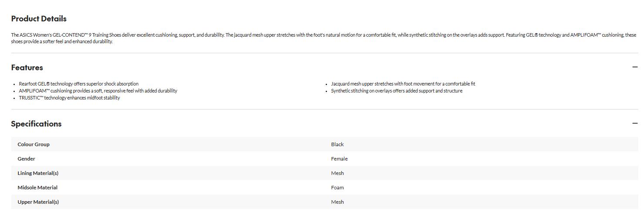Image resolution: width=644 pixels, height=219 pixels.
Task: Select the Mesh value for Upper Material(s)
Action: pos(337,202)
